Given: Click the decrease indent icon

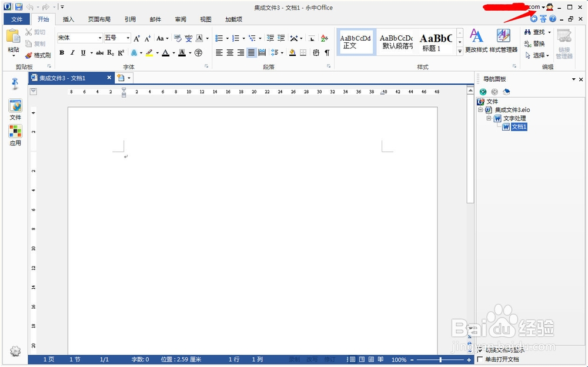Looking at the screenshot, I should tap(270, 38).
